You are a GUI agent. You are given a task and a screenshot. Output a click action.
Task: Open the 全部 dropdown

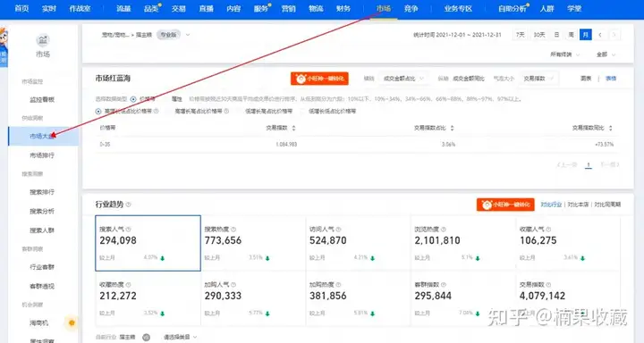[606, 54]
